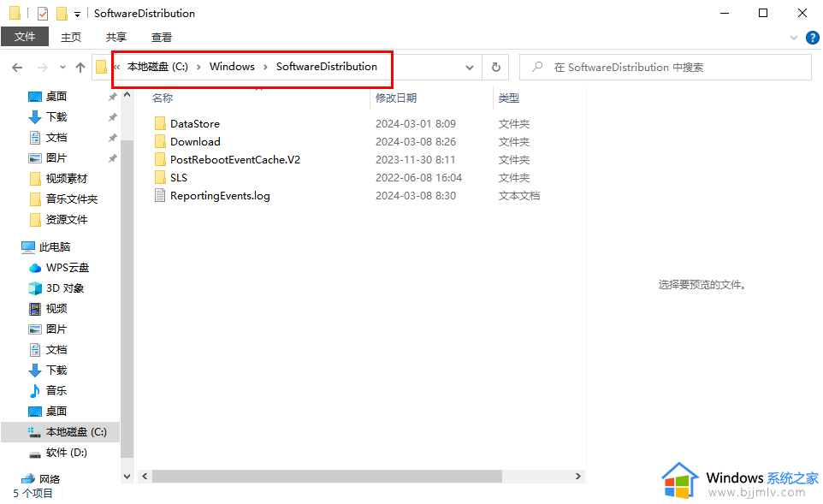Screen dimensions: 823x504
Task: Expand address bar history dropdown
Action: tap(470, 68)
